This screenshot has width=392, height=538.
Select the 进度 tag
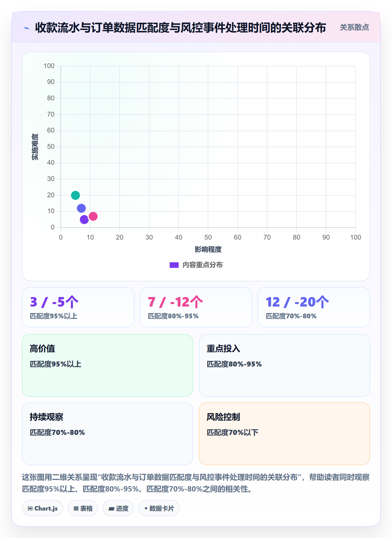coord(118,508)
